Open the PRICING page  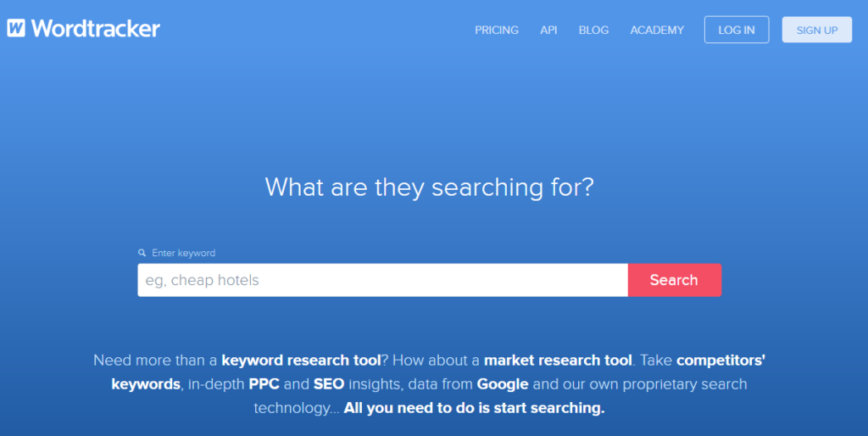tap(497, 30)
